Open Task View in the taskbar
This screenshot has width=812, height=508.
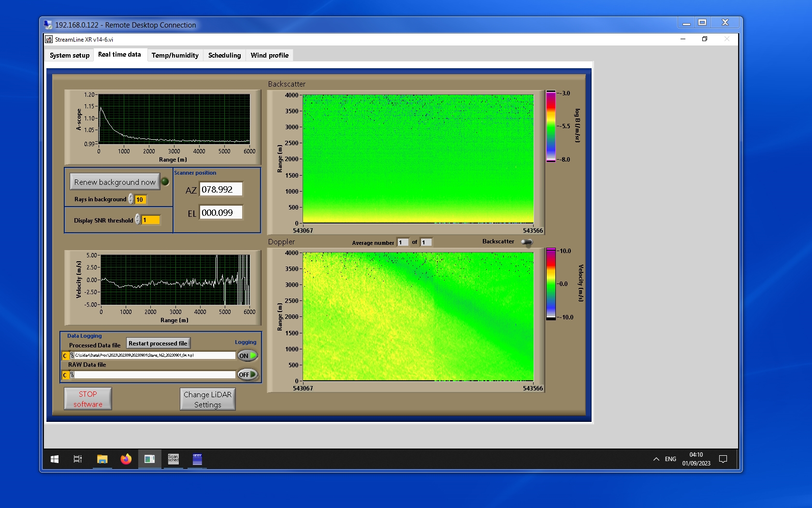[x=77, y=459]
